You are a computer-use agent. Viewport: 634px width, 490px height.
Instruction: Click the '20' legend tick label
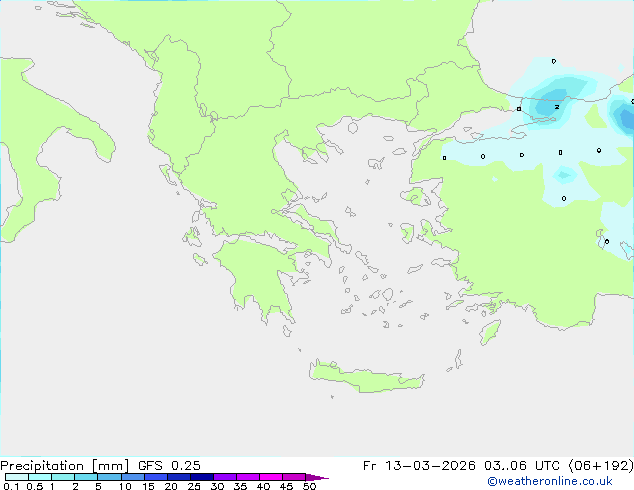pyautogui.click(x=171, y=486)
